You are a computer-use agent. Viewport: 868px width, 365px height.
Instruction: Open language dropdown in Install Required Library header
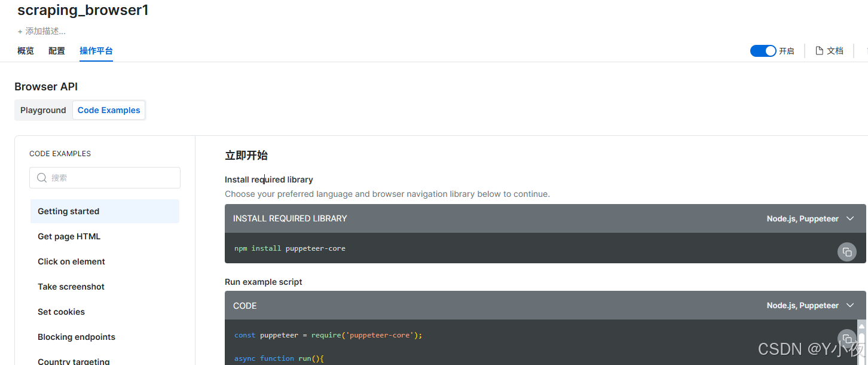(x=811, y=218)
